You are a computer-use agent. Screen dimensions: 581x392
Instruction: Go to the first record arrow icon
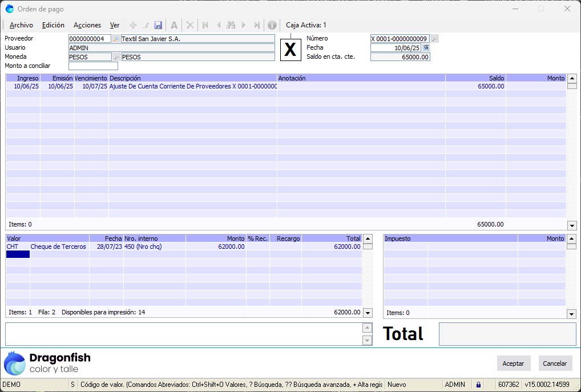pyautogui.click(x=205, y=25)
